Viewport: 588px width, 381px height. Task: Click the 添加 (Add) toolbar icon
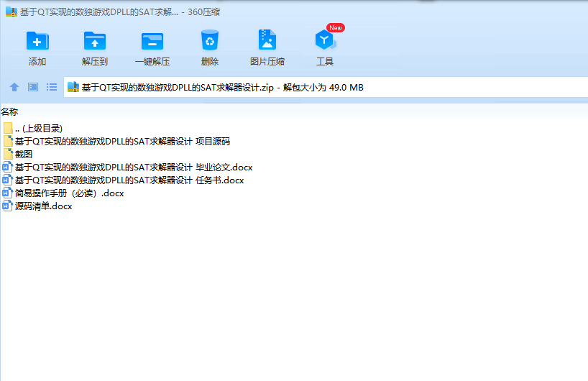[37, 41]
